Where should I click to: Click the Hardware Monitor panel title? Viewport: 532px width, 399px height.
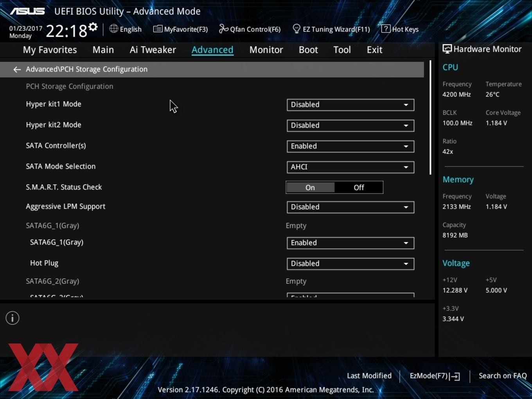coord(487,49)
